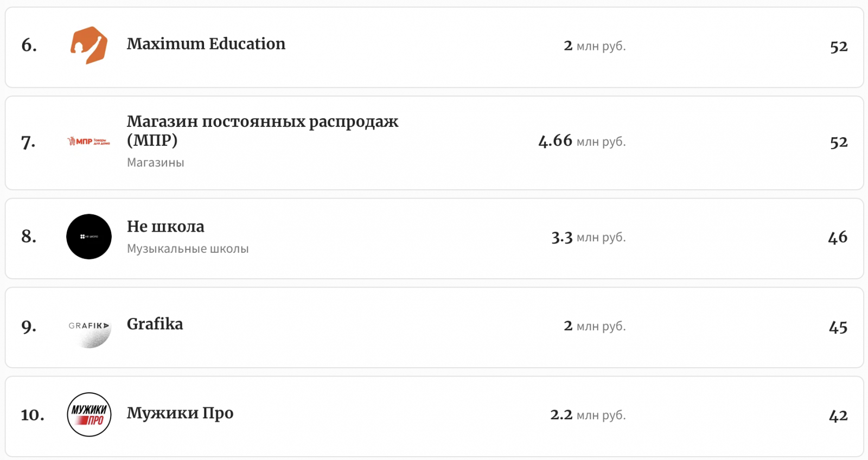
Task: Select the score 42 for Мужики Про
Action: click(838, 416)
